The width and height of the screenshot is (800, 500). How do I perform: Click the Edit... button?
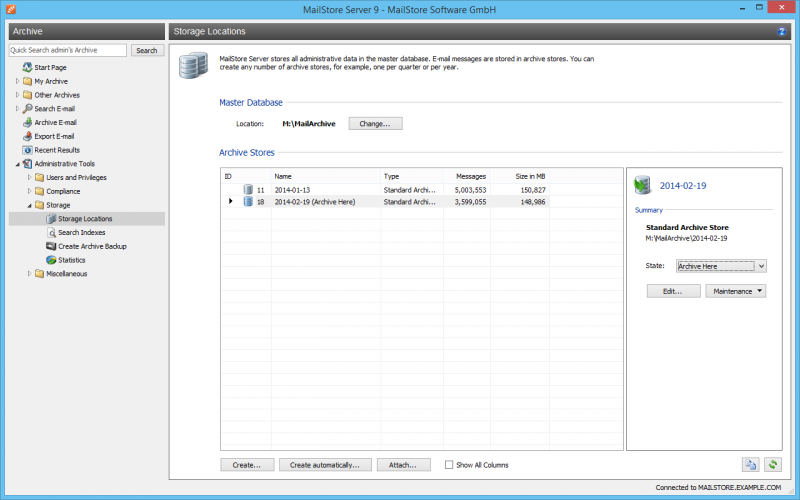673,291
